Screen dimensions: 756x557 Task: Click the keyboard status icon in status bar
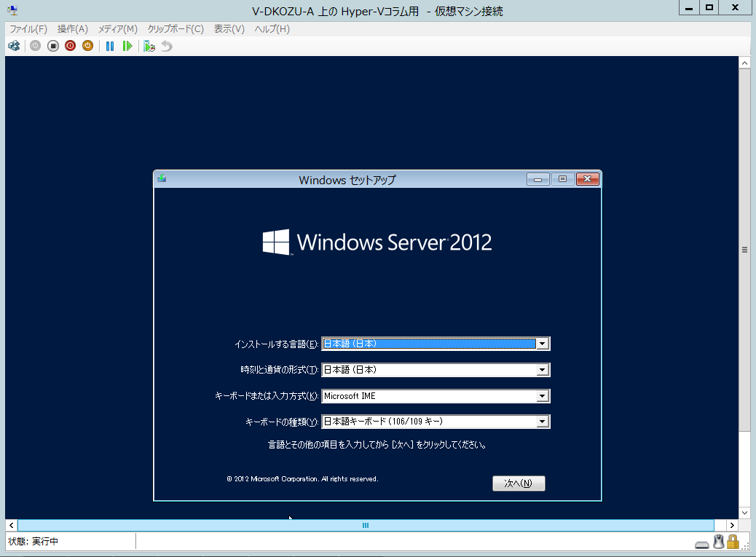(x=702, y=545)
